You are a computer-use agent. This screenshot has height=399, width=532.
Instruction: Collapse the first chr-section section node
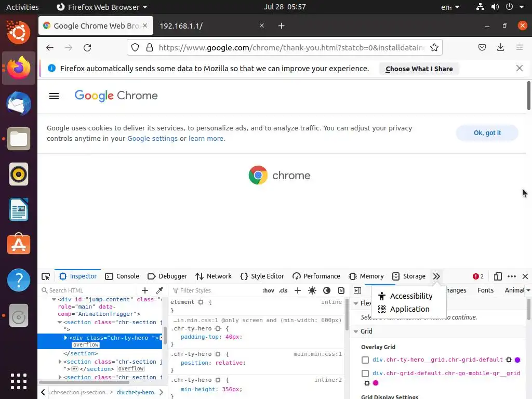click(x=60, y=322)
